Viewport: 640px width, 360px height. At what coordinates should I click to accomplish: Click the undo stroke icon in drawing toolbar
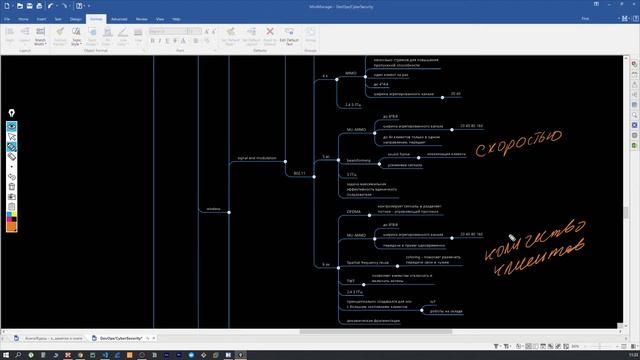11,177
